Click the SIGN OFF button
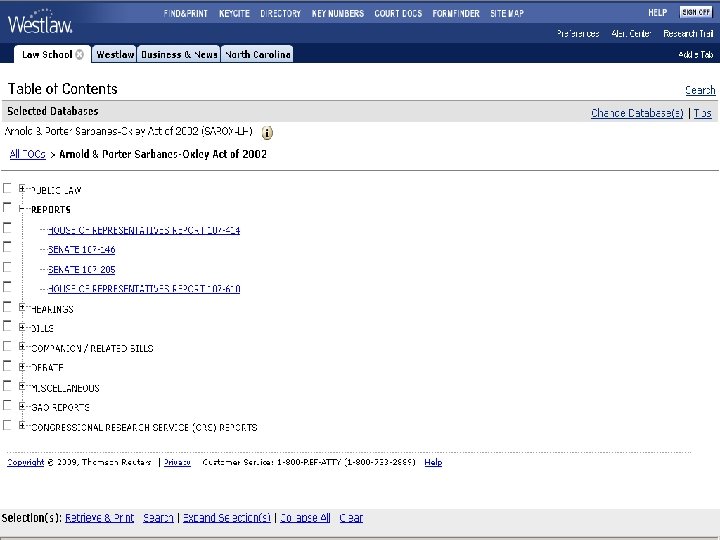The image size is (720, 540). [x=696, y=12]
